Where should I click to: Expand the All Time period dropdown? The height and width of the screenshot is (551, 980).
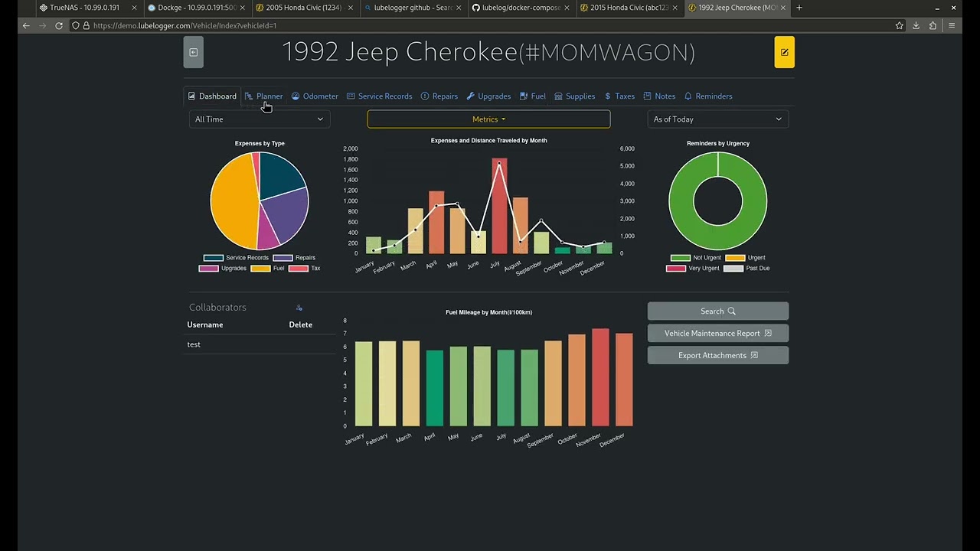[260, 119]
